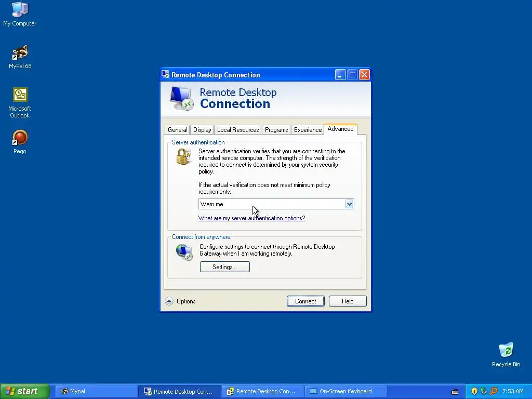
Task: Select the Advanced tab
Action: pos(340,129)
